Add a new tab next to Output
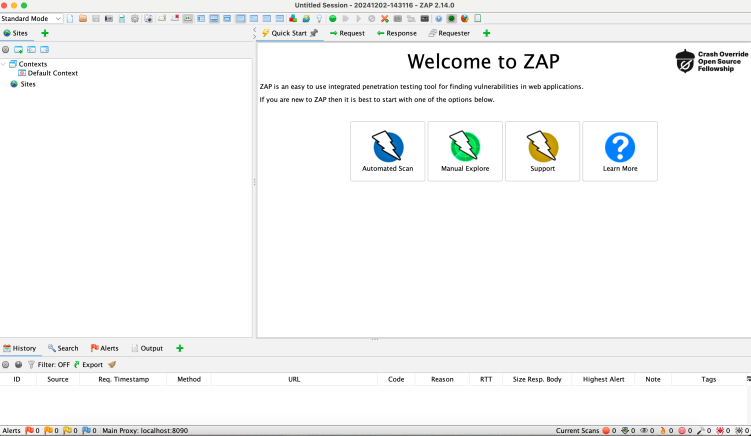The height and width of the screenshot is (436, 751). [180, 348]
